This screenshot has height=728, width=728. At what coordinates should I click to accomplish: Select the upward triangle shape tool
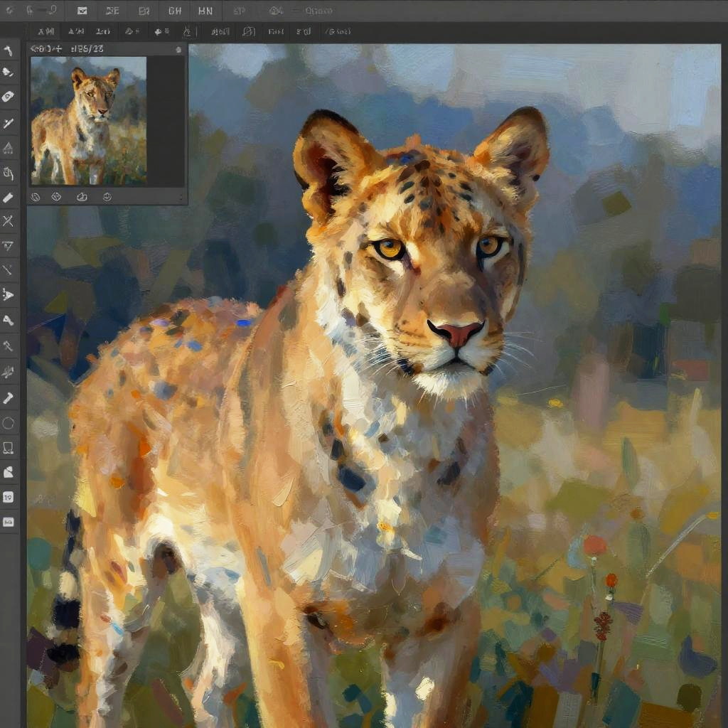9,148
